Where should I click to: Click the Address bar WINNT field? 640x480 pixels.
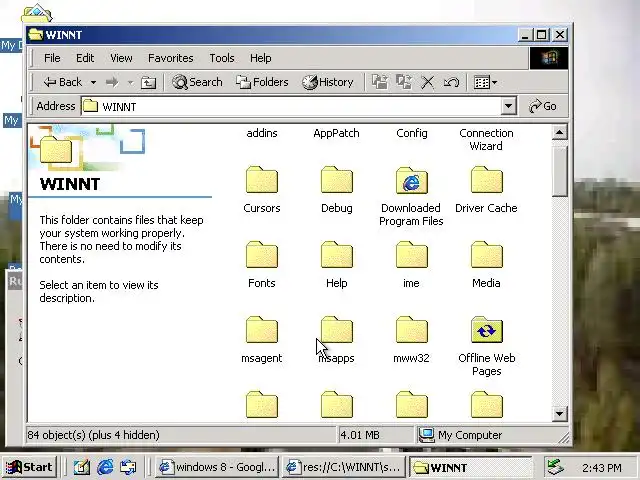(291, 107)
